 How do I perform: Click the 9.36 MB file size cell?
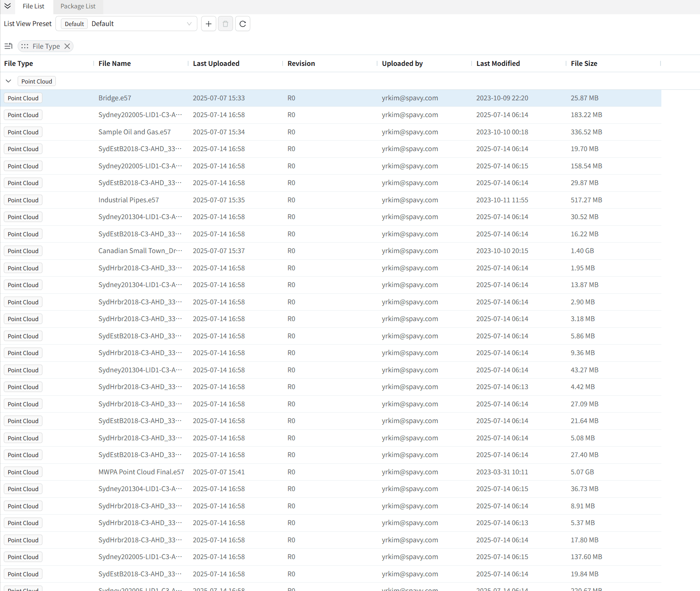[x=583, y=353]
